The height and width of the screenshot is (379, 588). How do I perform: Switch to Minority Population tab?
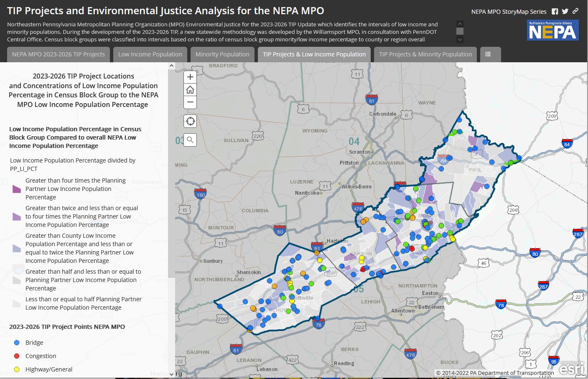tap(222, 54)
